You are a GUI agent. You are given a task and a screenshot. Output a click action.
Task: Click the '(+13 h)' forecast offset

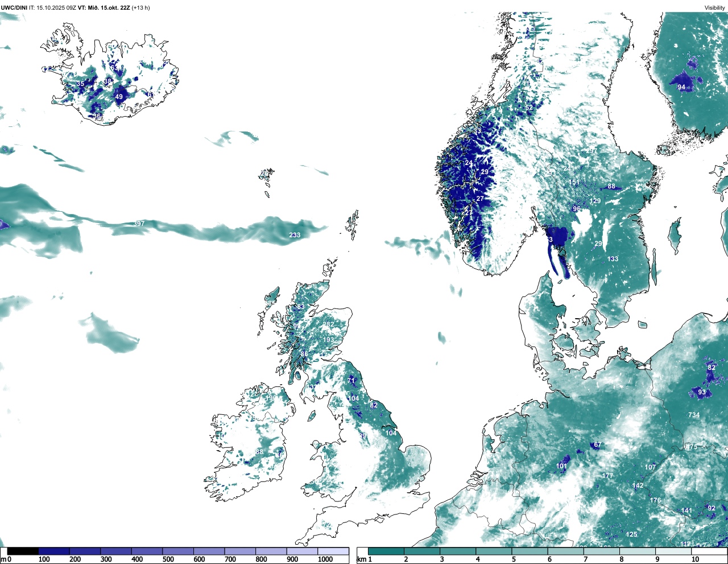[x=140, y=8]
